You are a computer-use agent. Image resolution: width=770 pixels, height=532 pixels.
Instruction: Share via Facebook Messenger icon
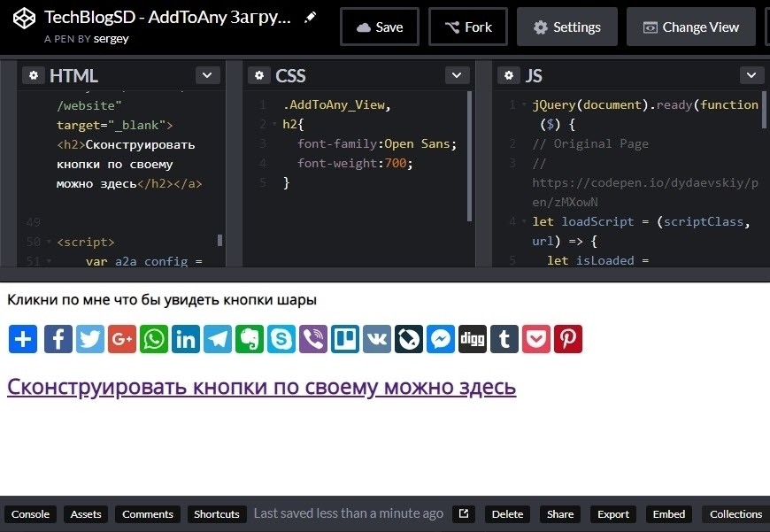441,339
